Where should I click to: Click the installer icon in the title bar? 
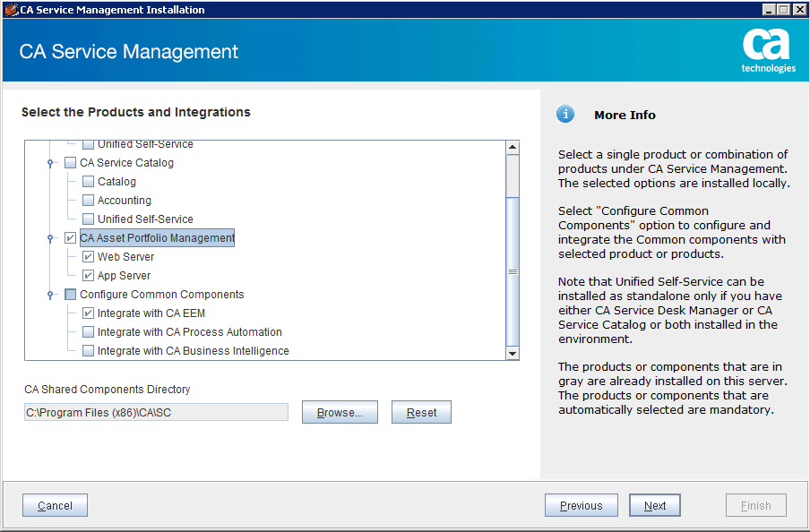click(x=12, y=9)
